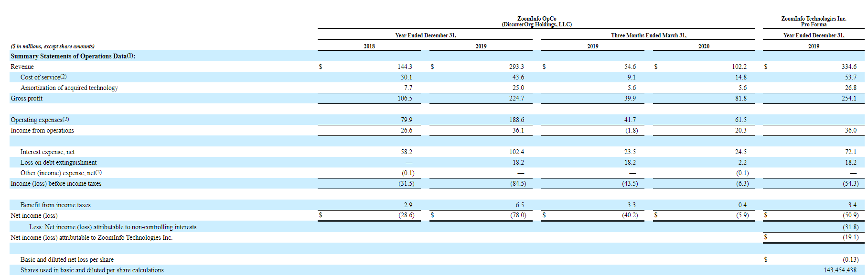The image size is (868, 279).
Task: Select gross profit value 254.1
Action: (x=849, y=98)
